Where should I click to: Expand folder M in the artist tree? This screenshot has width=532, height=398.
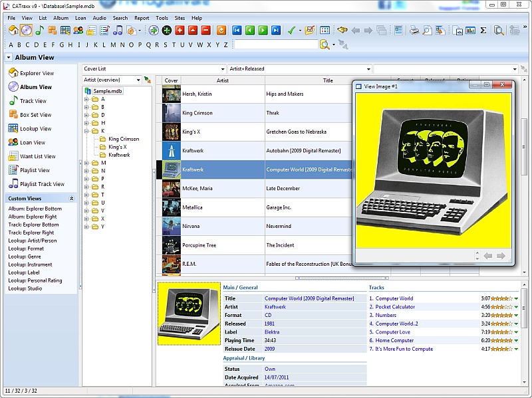click(x=86, y=163)
